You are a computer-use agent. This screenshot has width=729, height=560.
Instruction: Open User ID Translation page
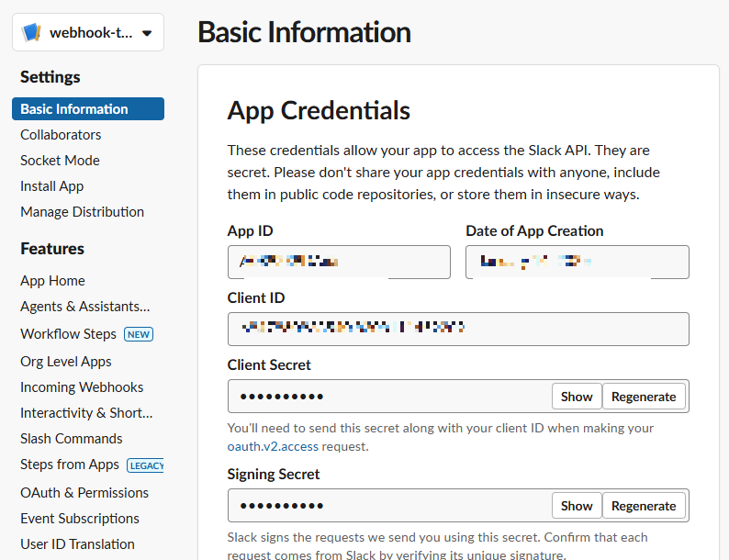coord(78,544)
